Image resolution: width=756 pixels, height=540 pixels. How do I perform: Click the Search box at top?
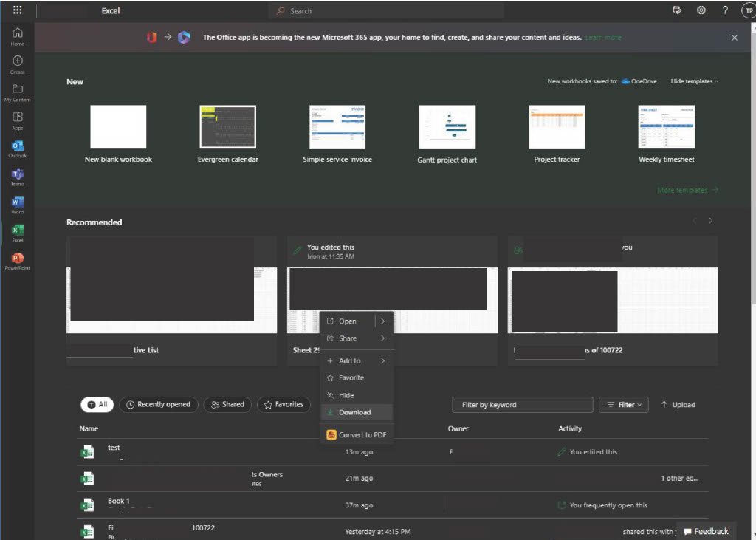[x=385, y=10]
